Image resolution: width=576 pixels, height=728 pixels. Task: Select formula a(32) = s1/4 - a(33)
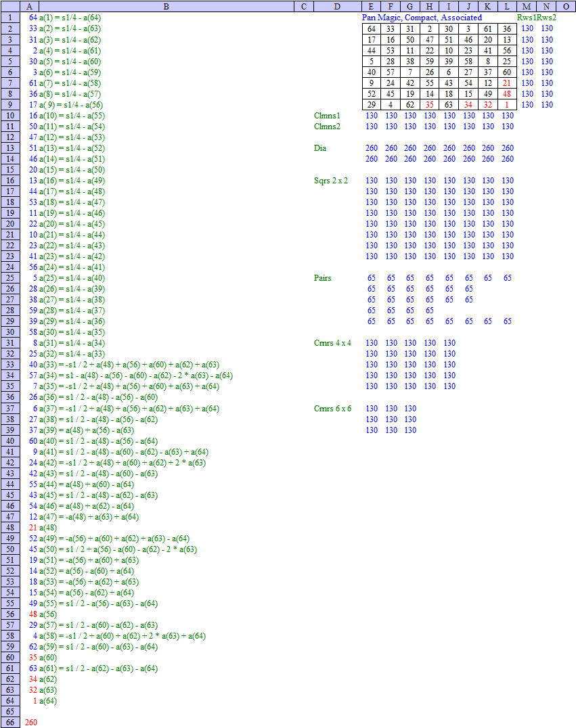point(72,354)
